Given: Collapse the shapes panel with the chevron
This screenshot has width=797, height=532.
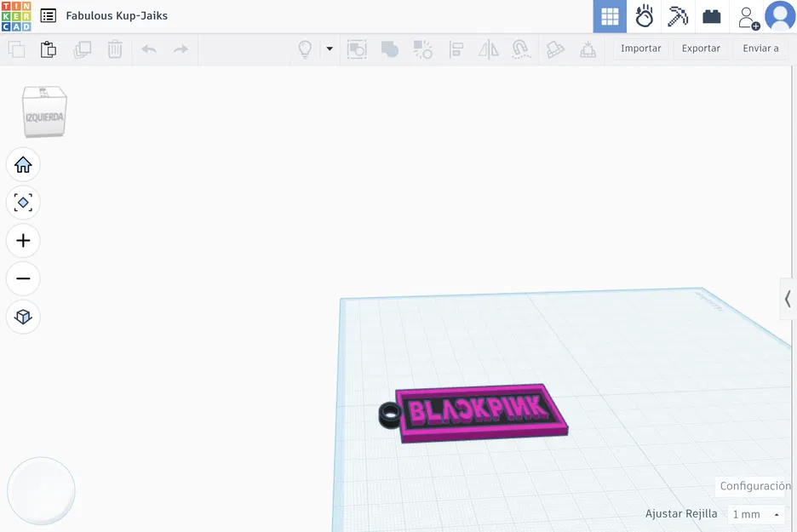Looking at the screenshot, I should (787, 299).
